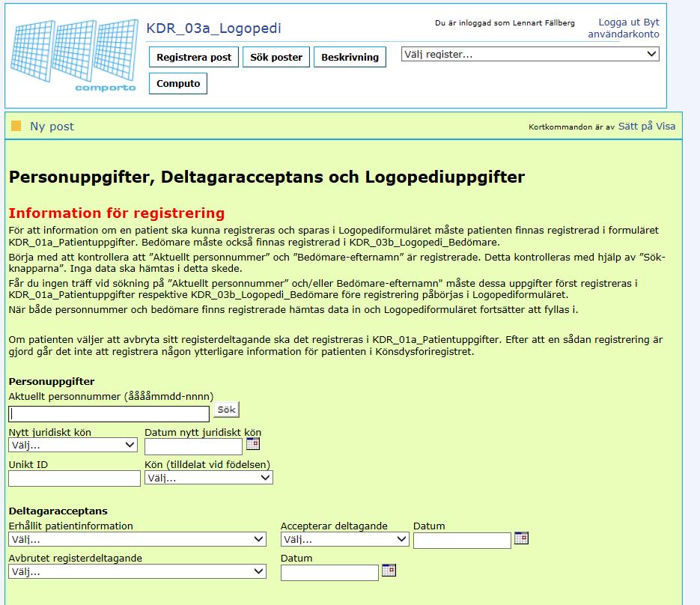Click the KDR_03a_Logopedi title link

tap(214, 28)
